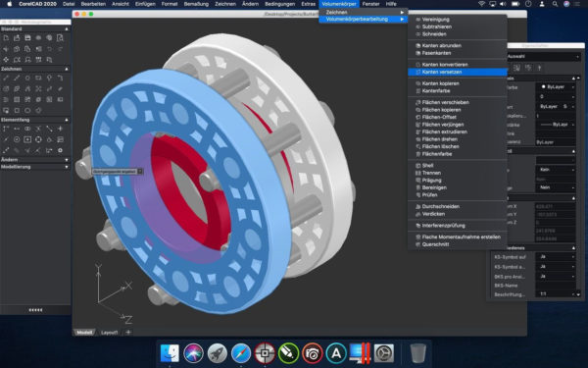The height and width of the screenshot is (368, 588).
Task: Click the CorelCAD crosshair icon in dock
Action: [265, 353]
